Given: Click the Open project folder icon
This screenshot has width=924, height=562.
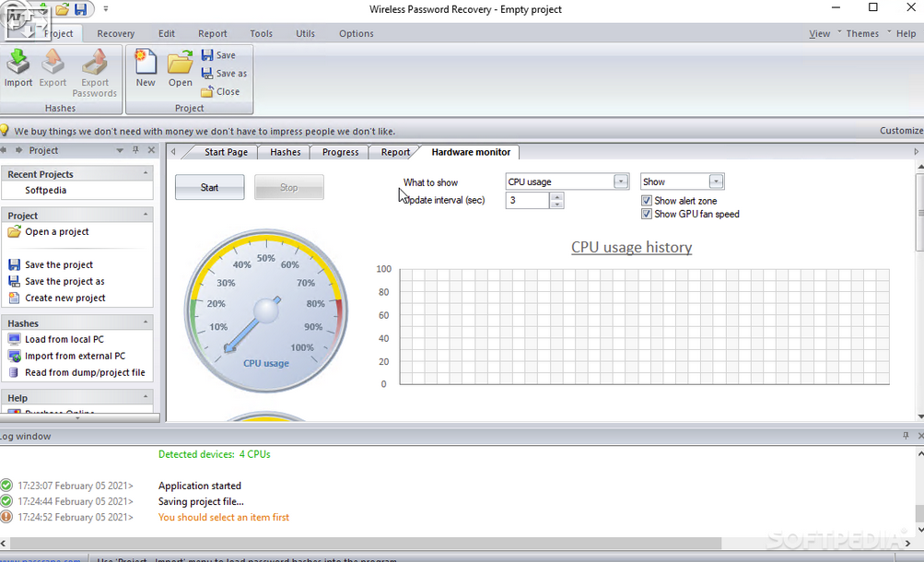Looking at the screenshot, I should (x=180, y=68).
